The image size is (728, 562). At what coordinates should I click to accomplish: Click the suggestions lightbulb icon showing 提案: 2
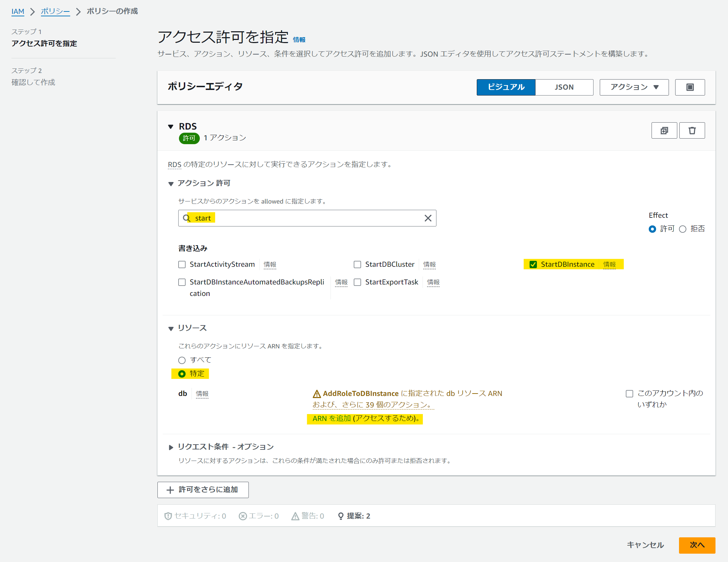[341, 516]
